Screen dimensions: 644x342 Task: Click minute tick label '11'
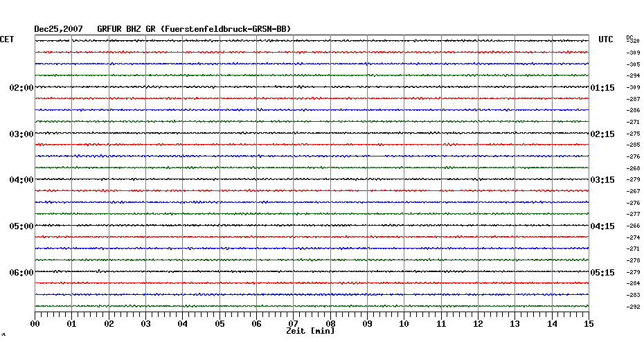(x=441, y=324)
